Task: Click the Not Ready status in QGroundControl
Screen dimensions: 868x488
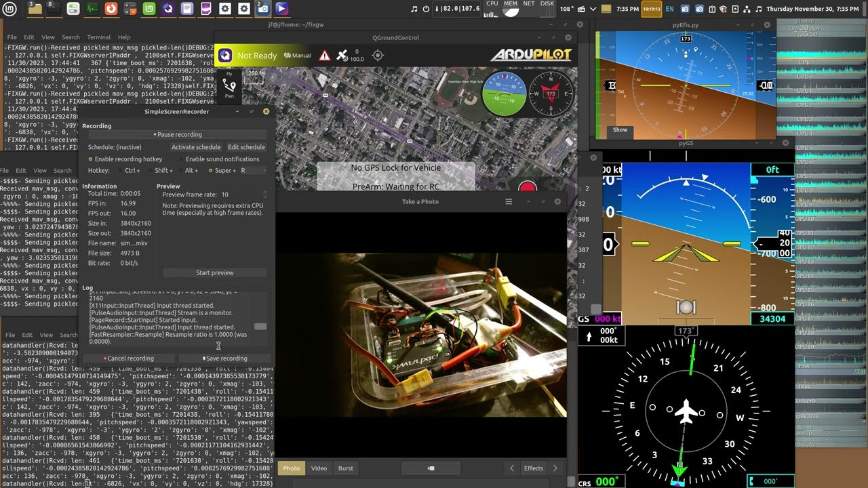Action: point(257,56)
